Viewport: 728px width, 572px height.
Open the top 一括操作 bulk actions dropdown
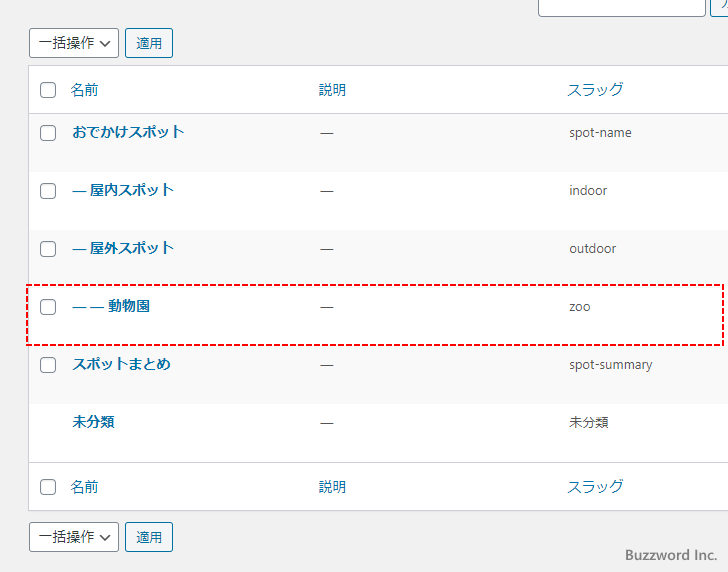point(74,43)
